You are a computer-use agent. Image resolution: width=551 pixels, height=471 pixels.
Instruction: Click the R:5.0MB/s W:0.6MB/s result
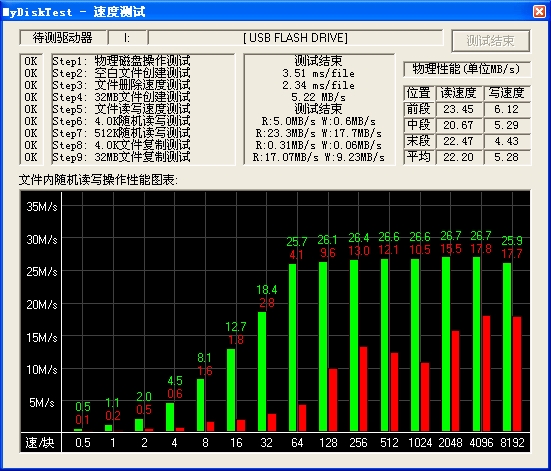pos(318,122)
